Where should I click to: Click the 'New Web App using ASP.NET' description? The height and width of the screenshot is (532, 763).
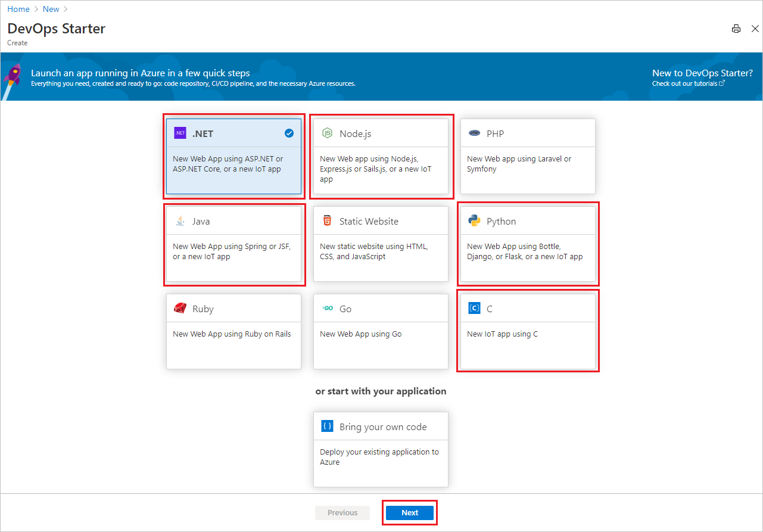coord(228,164)
